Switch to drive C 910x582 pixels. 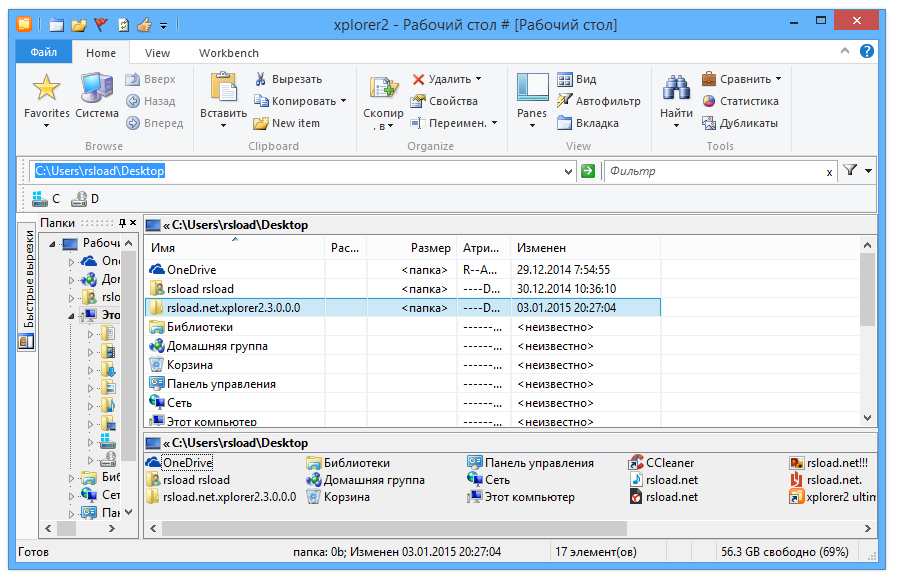pyautogui.click(x=46, y=200)
